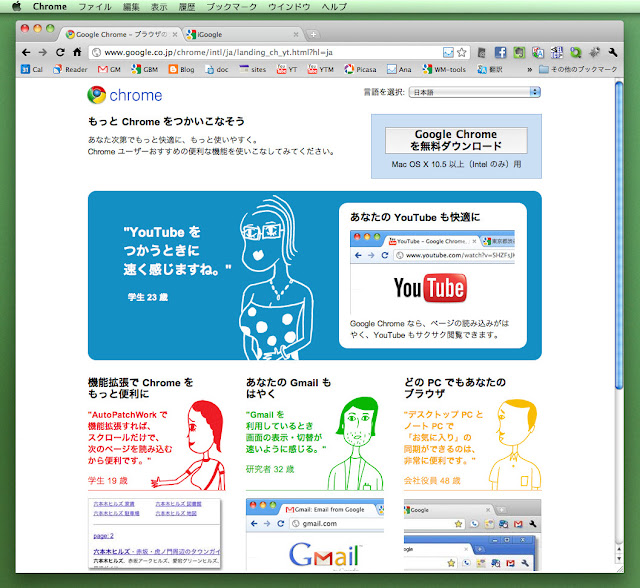Screen dimensions: 640x588
Task: Click the 会社役員 48 歳 caption
Action: (432, 481)
